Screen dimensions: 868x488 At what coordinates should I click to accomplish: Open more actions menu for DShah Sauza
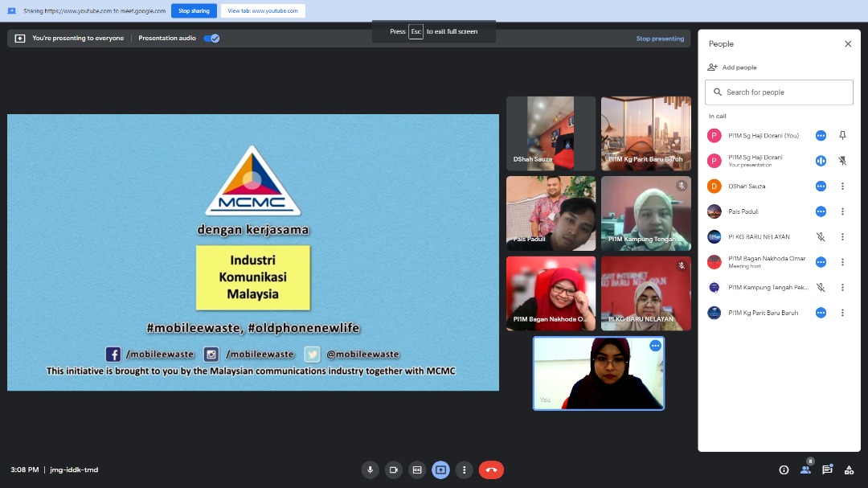pos(842,187)
